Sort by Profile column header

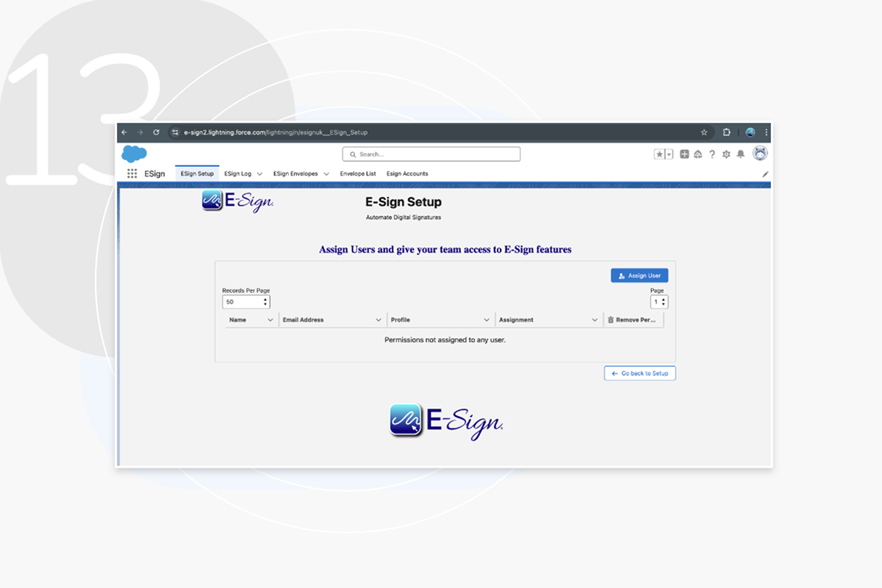[401, 320]
